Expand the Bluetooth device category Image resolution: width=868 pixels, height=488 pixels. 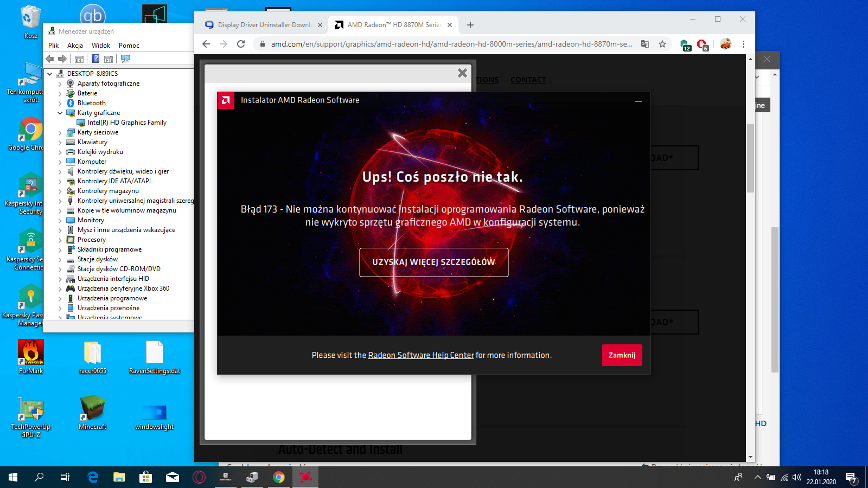[x=60, y=103]
